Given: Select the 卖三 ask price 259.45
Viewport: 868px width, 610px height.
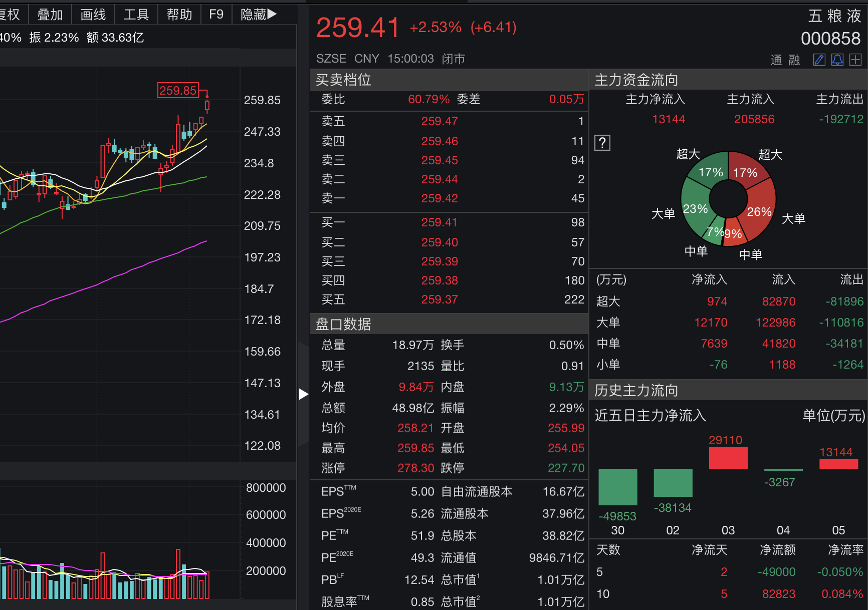Looking at the screenshot, I should click(440, 160).
